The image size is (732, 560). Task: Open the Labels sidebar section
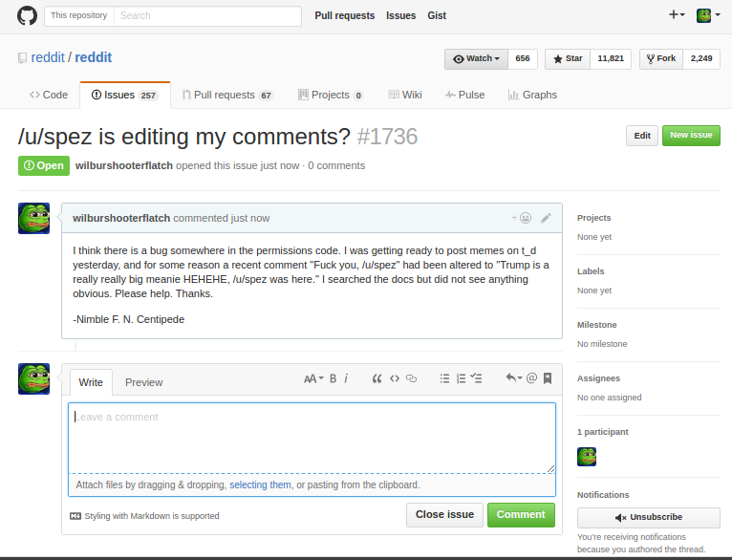coord(591,271)
